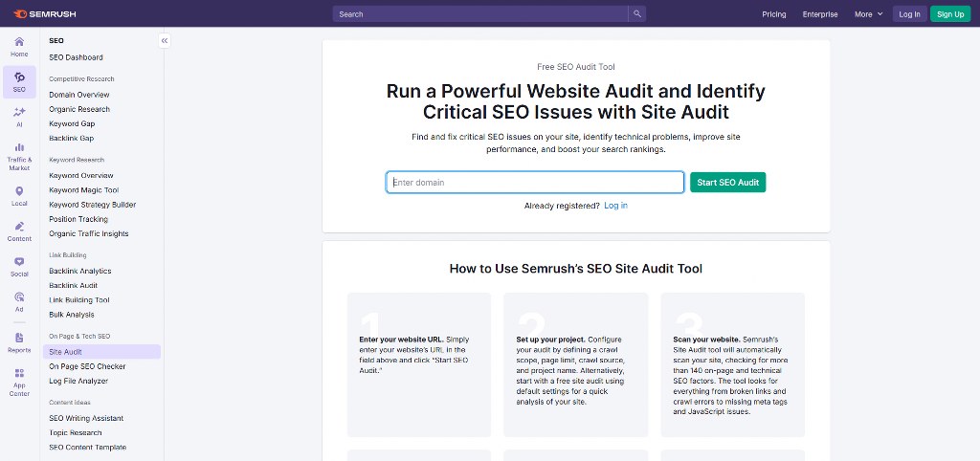The height and width of the screenshot is (461, 980).
Task: Open Backlink Gap
Action: [71, 138]
